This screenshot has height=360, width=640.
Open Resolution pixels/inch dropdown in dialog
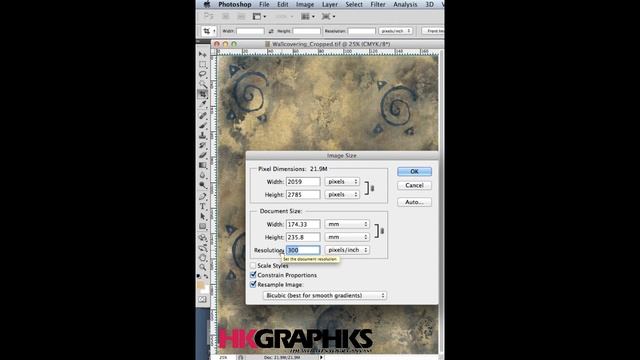(347, 250)
